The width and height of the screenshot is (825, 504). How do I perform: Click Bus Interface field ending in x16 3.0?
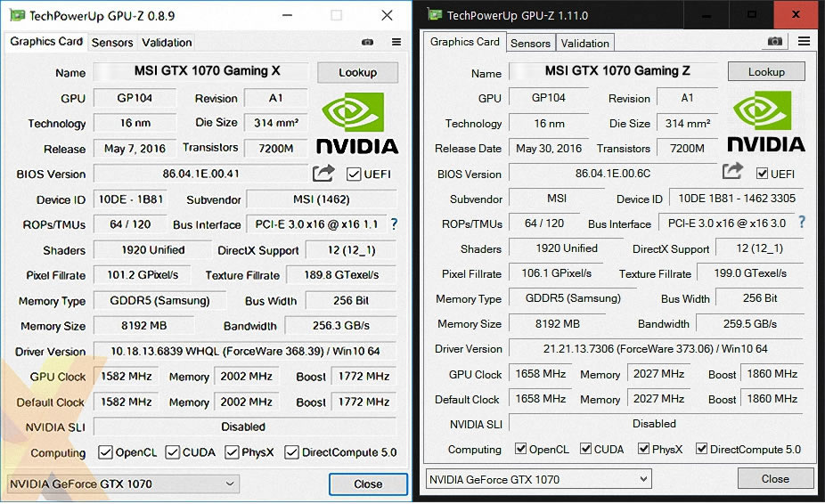727,224
